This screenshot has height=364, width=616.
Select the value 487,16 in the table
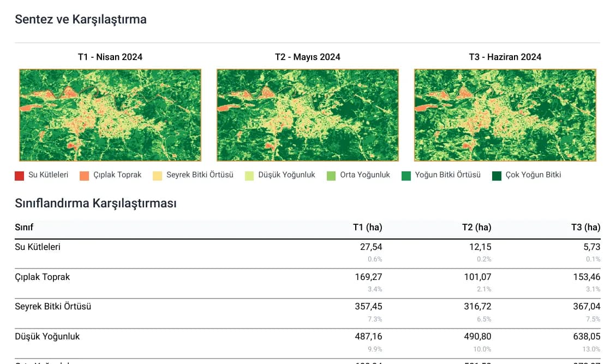click(x=368, y=337)
